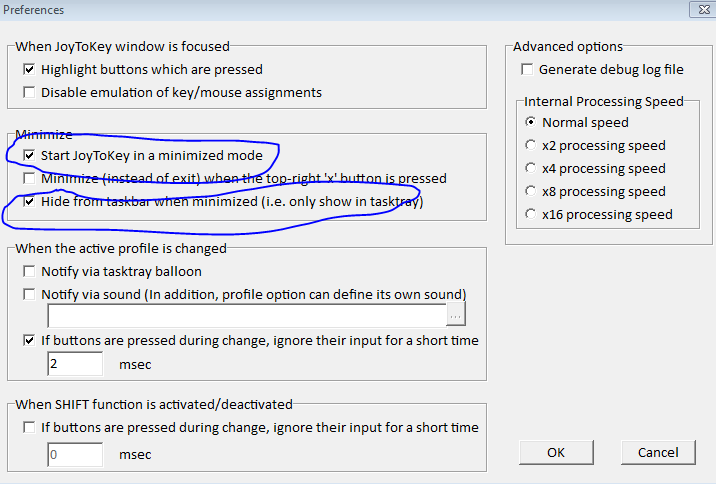Select x2 processing speed
The width and height of the screenshot is (716, 484).
pos(531,145)
